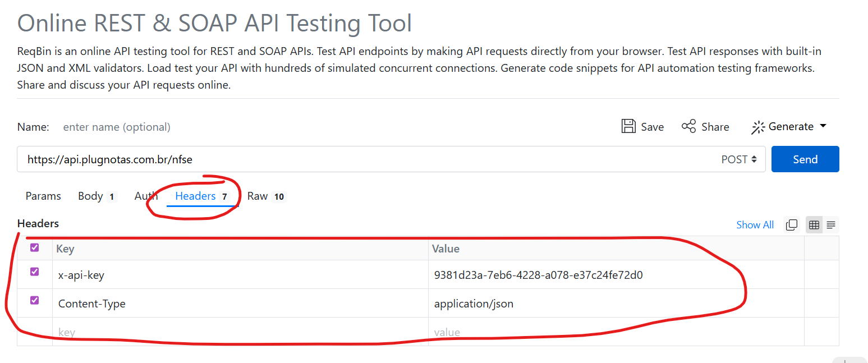Click the Show All link
Screen dimensions: 868x363
point(755,225)
